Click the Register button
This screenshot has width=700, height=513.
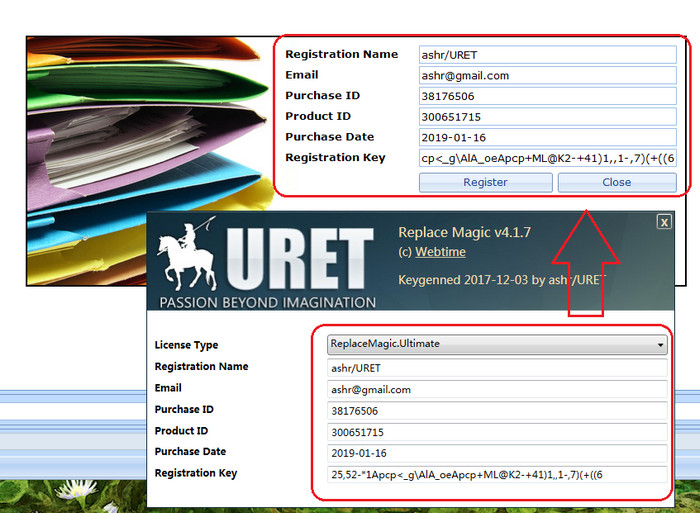coord(485,183)
